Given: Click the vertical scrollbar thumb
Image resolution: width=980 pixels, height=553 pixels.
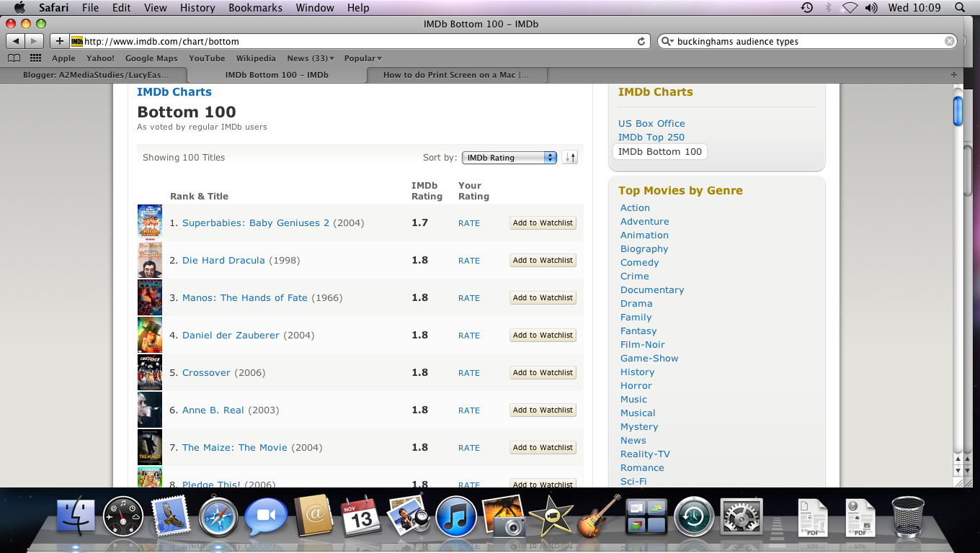Looking at the screenshot, I should [x=958, y=111].
